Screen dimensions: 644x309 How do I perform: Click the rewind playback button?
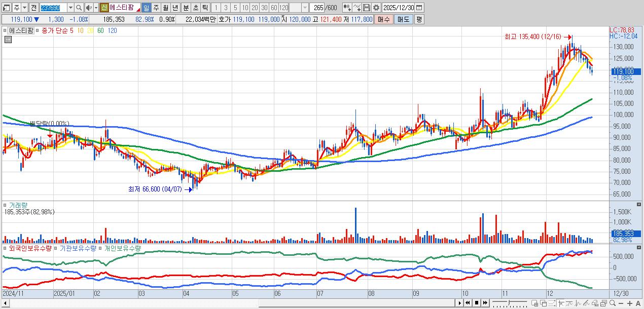click(468, 303)
